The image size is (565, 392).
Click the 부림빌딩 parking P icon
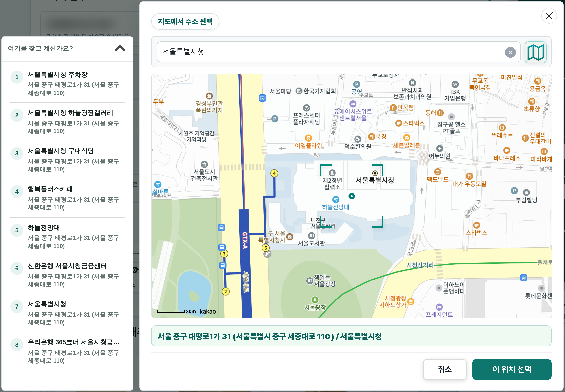(x=514, y=191)
